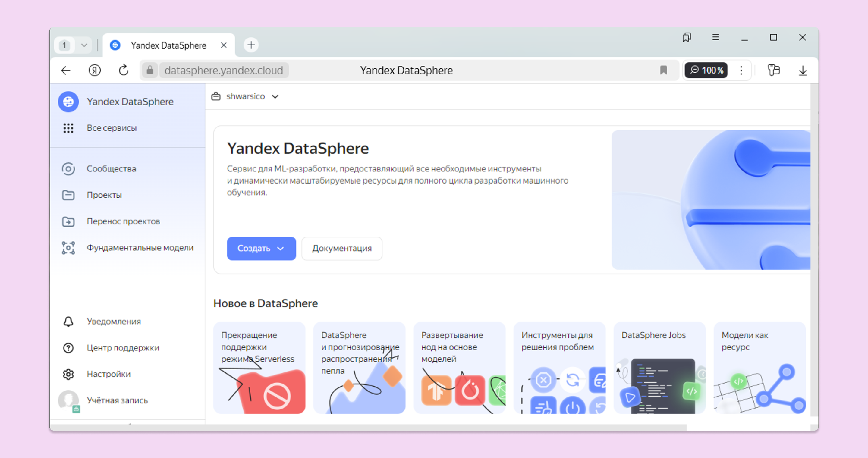Open the Учётная запись label
Screen dimensions: 868x458
(x=117, y=400)
